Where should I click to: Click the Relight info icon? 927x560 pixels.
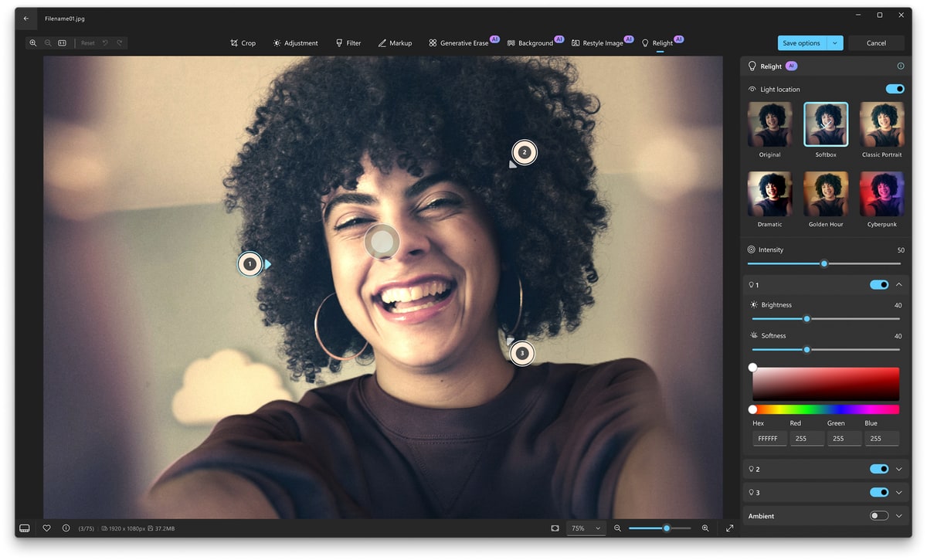tap(900, 66)
